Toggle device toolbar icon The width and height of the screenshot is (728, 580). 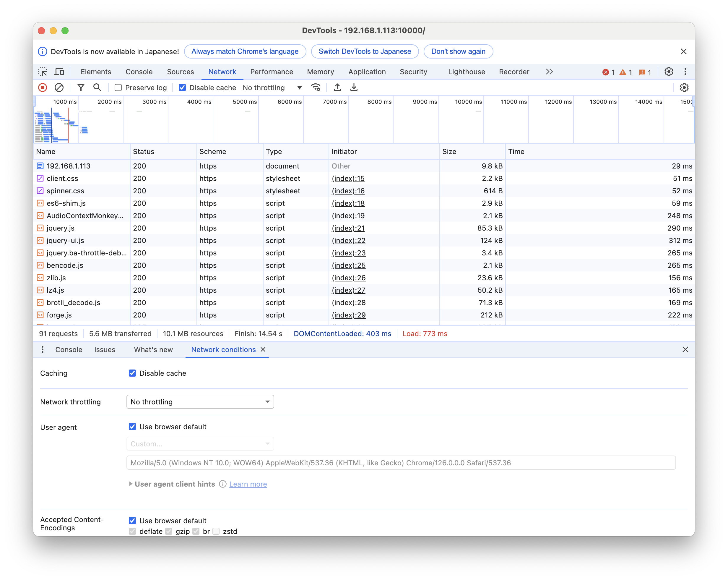[x=59, y=72]
